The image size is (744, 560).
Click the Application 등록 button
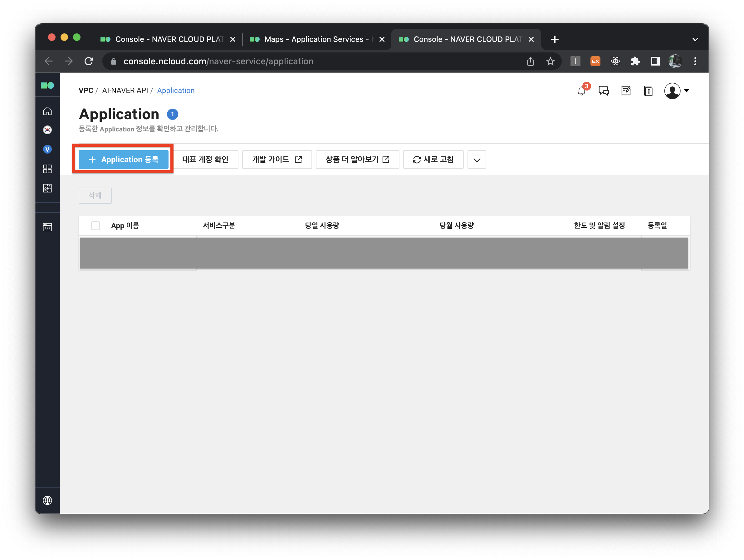[x=124, y=160]
